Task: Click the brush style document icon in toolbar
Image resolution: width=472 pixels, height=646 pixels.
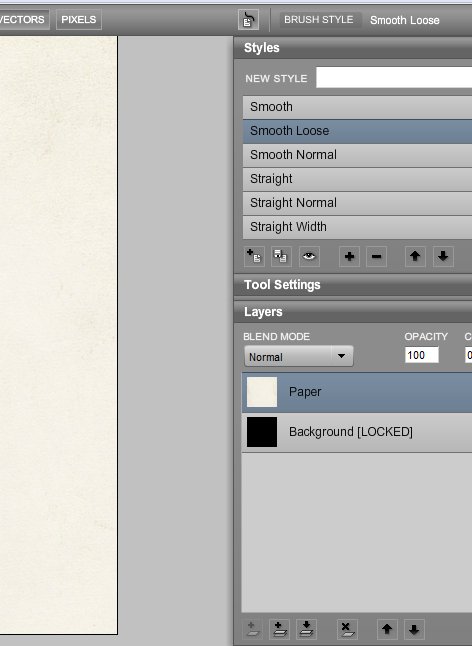Action: [248, 20]
